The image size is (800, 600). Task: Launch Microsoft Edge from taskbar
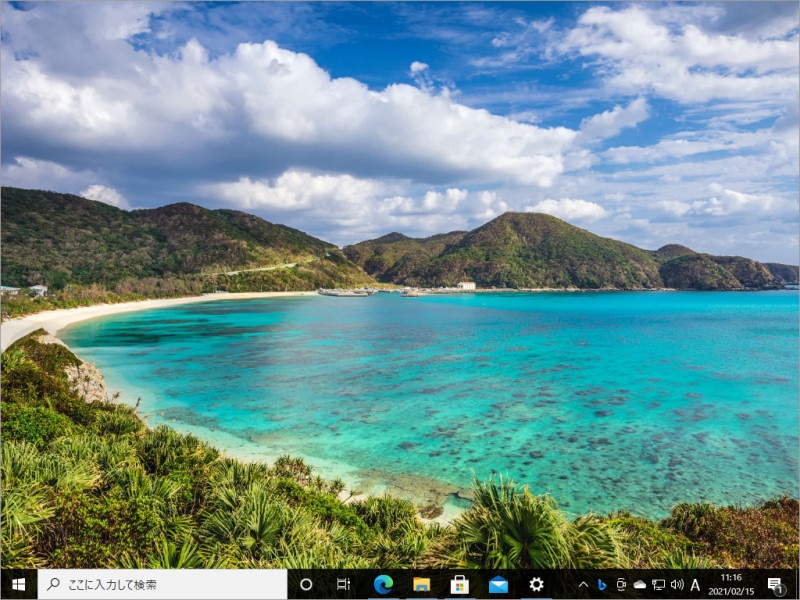point(382,584)
